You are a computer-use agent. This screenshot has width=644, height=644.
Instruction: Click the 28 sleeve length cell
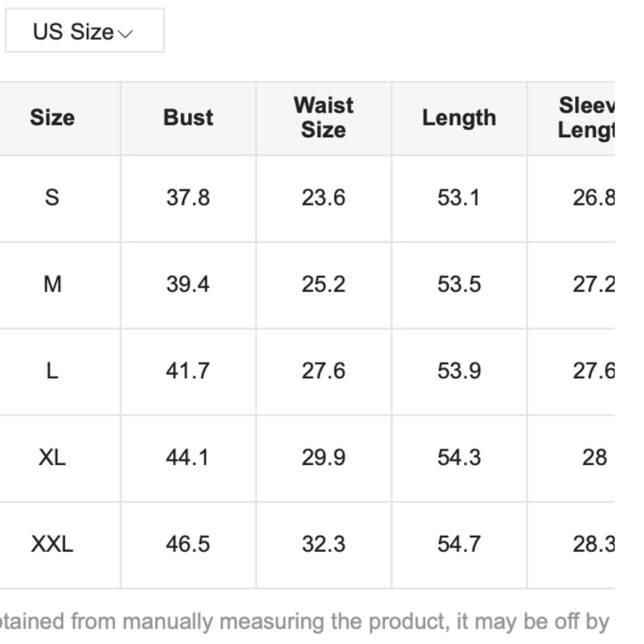594,457
